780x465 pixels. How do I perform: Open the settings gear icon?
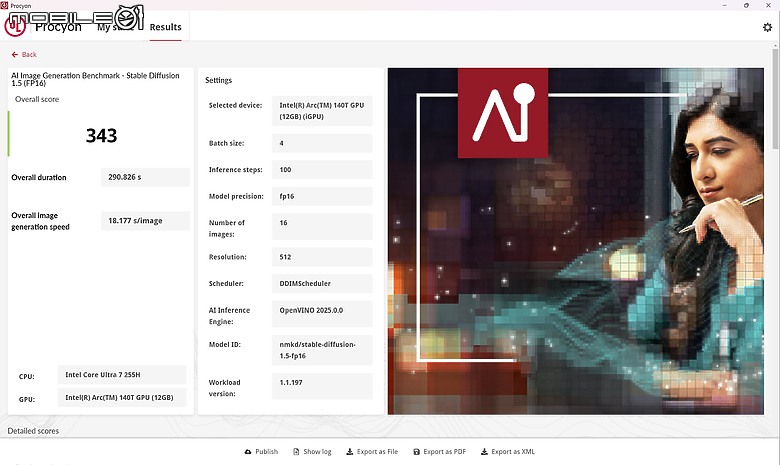(767, 27)
